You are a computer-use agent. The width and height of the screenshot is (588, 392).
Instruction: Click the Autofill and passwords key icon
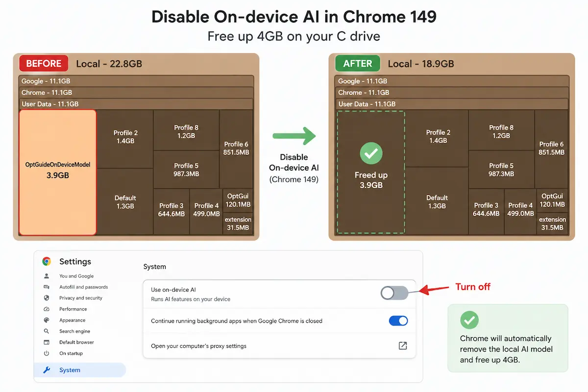[47, 287]
